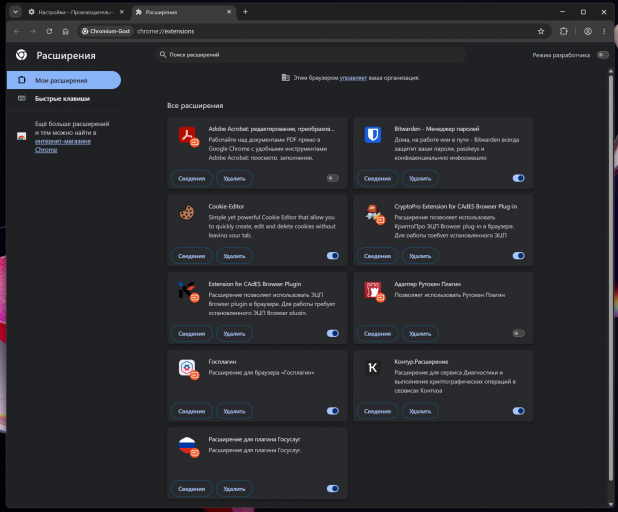618x512 pixels.
Task: Click the Adobe Acrobat extension icon
Action: 188,136
